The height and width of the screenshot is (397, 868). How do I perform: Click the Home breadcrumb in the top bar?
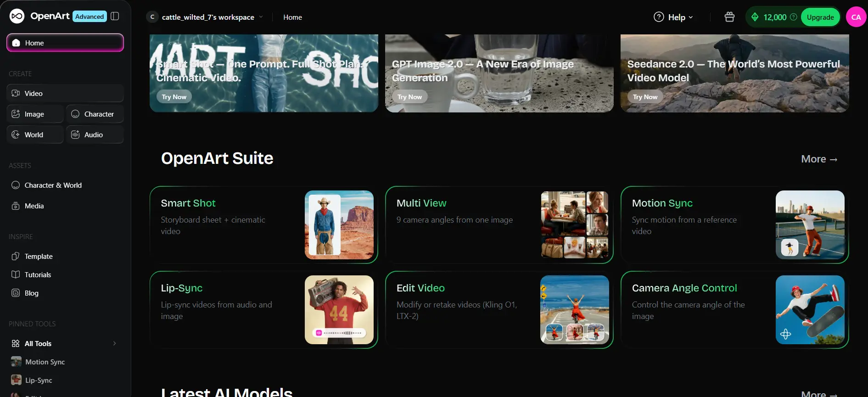click(292, 17)
